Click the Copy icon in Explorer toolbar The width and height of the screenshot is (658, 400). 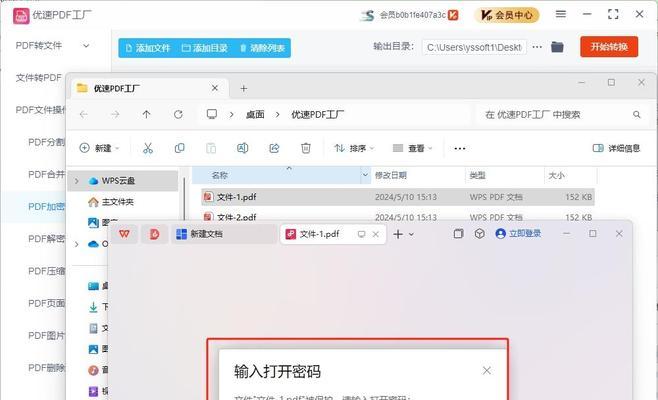click(179, 148)
